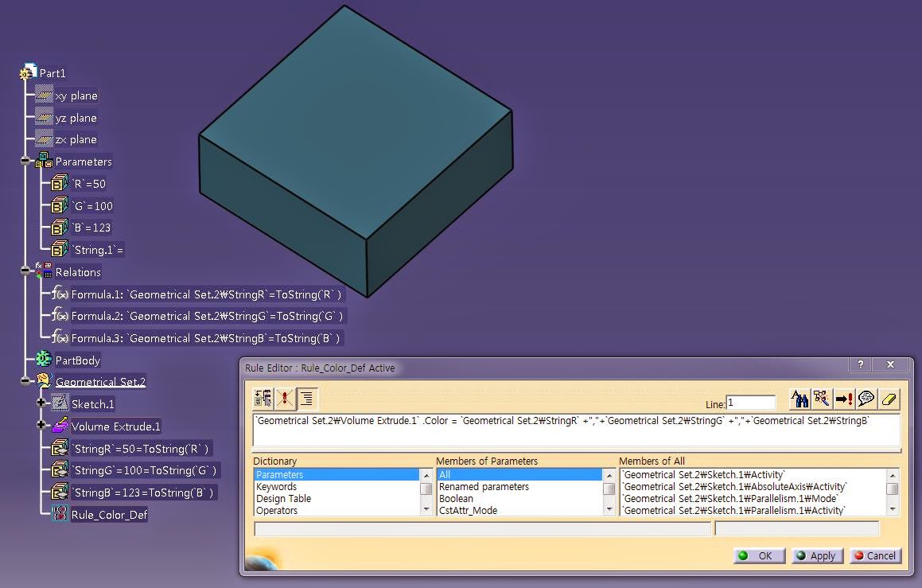Click the red arrow syntax check icon
Screen dimensions: 922x588
pyautogui.click(x=845, y=399)
